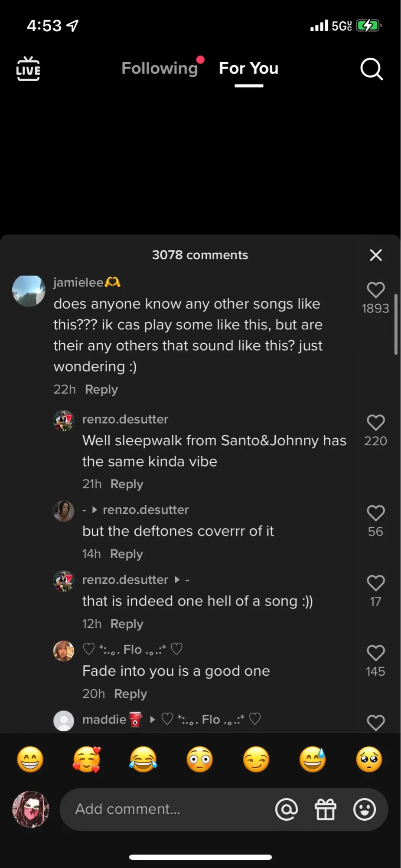Reply to the deftones cover comment

[126, 554]
